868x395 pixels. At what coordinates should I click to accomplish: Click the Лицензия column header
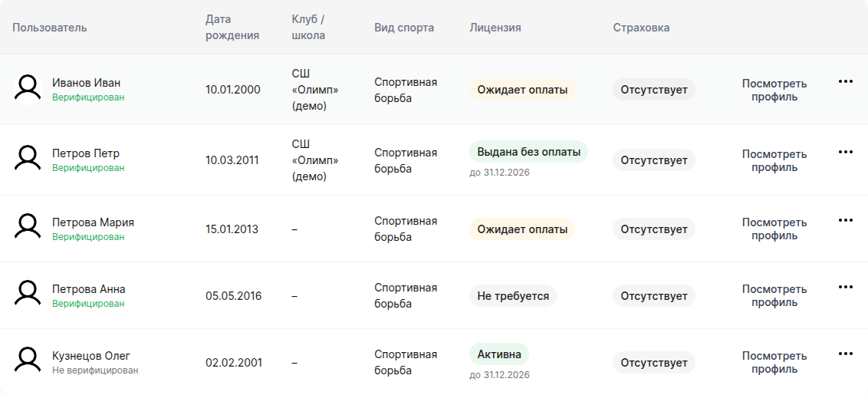coord(495,27)
